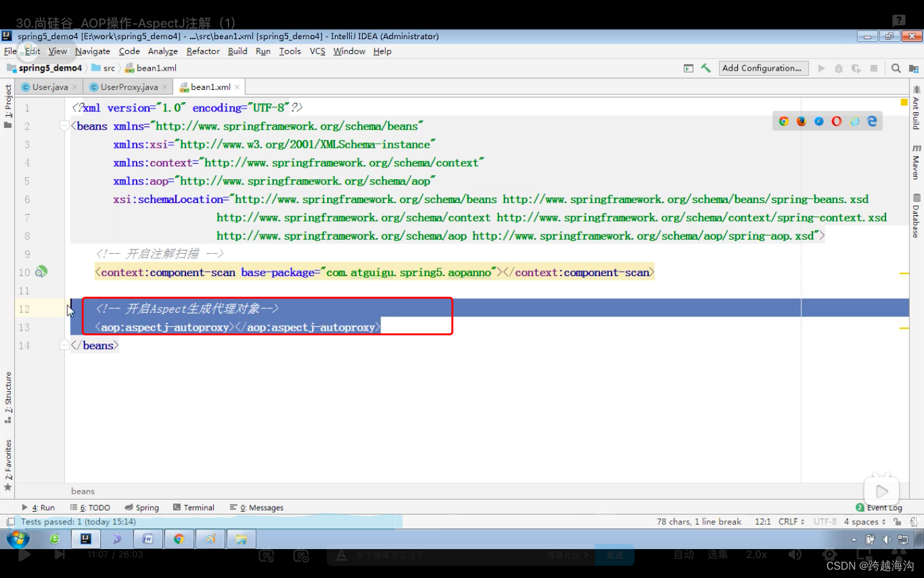Click the green Build project hammer
The image size is (924, 578).
tap(706, 68)
